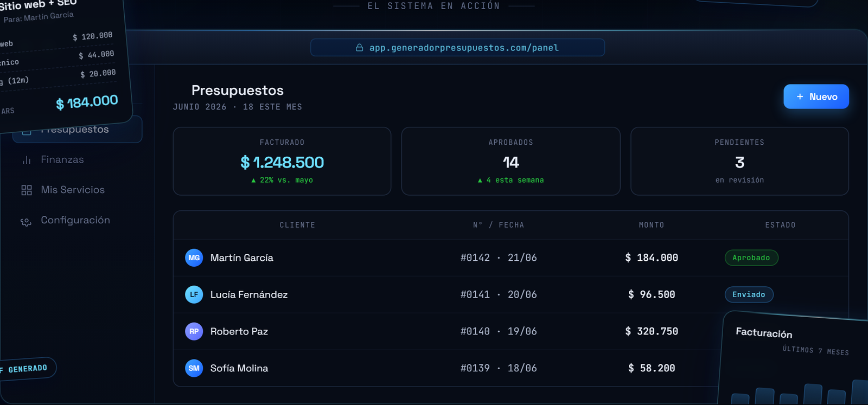The width and height of the screenshot is (868, 405).
Task: Select client name Roberto Paz
Action: coord(239,331)
